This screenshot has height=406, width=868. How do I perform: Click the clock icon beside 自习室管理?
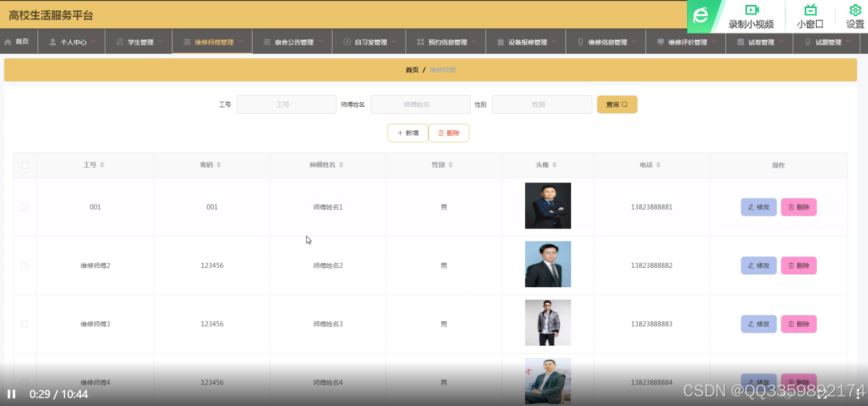[x=347, y=42]
